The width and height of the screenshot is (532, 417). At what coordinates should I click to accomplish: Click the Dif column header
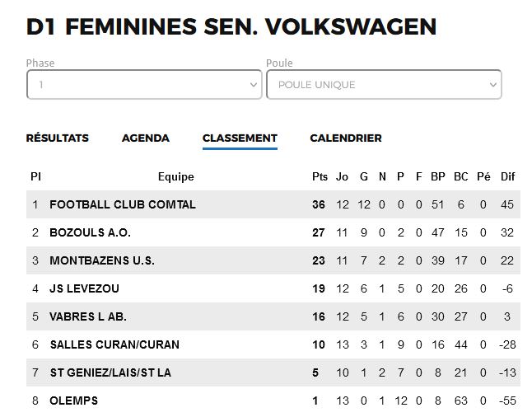pyautogui.click(x=507, y=176)
